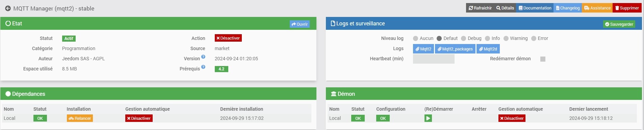The width and height of the screenshot is (644, 130).
Task: Click Relancer to reinstall dependencies
Action: (80, 118)
